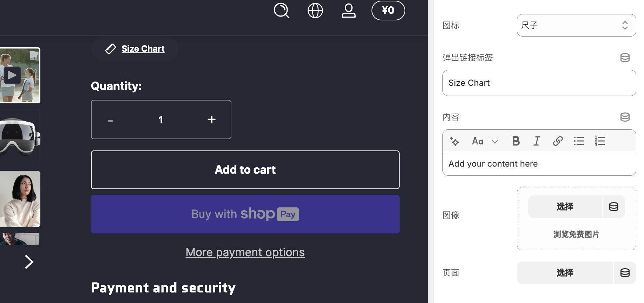The image size is (644, 303).
Task: Click 浏览免费图片 to browse free images
Action: [x=576, y=234]
